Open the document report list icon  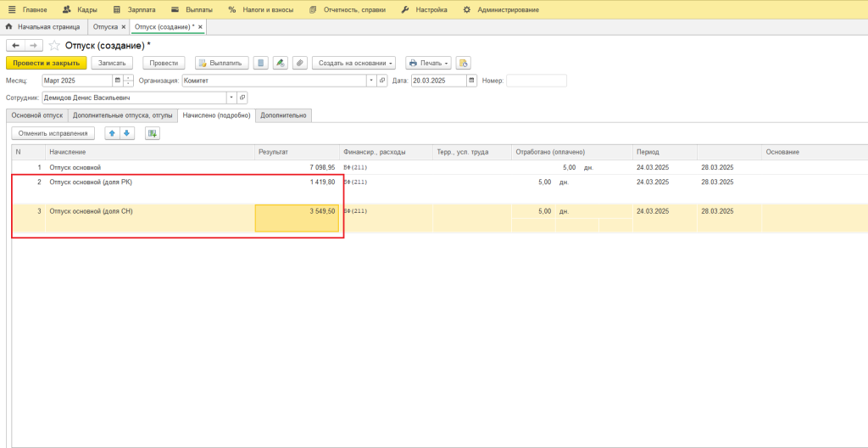click(x=261, y=63)
